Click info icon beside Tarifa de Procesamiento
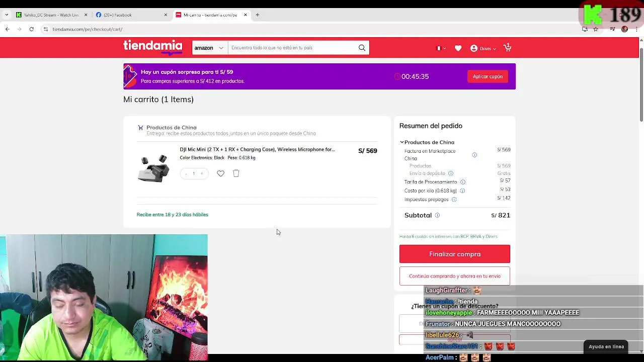This screenshot has width=644, height=362. coord(463,182)
